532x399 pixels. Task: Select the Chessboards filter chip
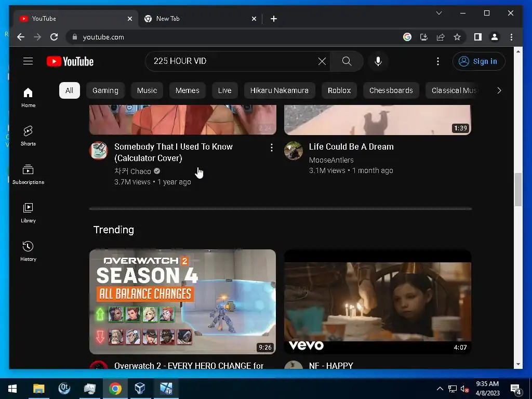pyautogui.click(x=391, y=90)
